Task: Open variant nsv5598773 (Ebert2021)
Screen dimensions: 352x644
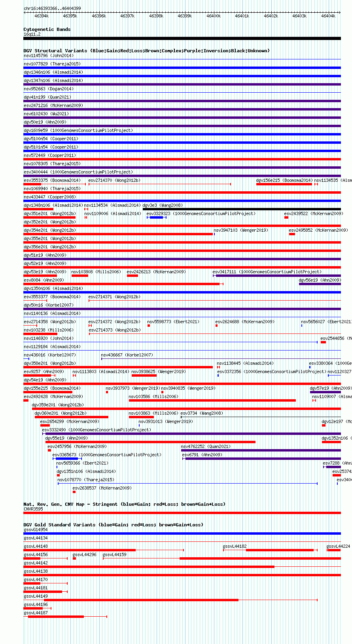Action: 174,322
